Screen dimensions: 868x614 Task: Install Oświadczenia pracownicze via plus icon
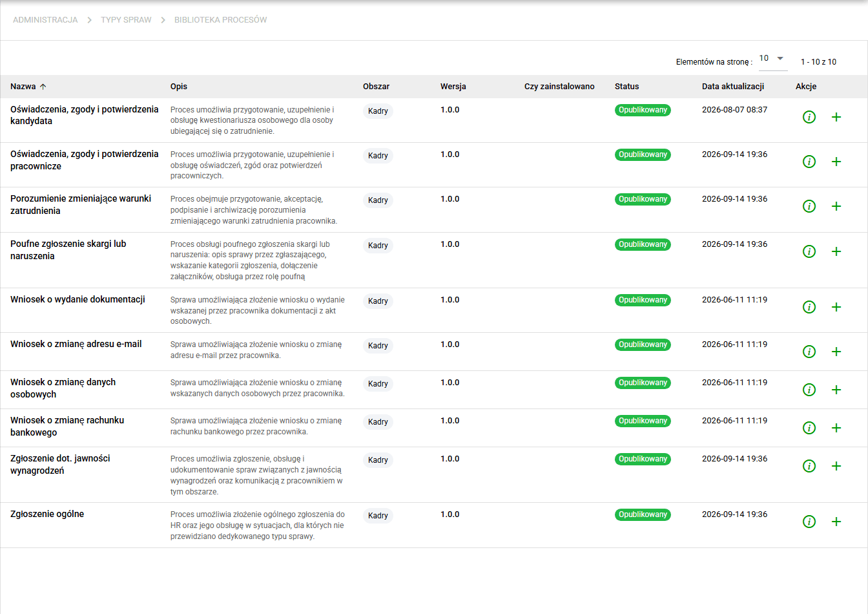(x=836, y=162)
